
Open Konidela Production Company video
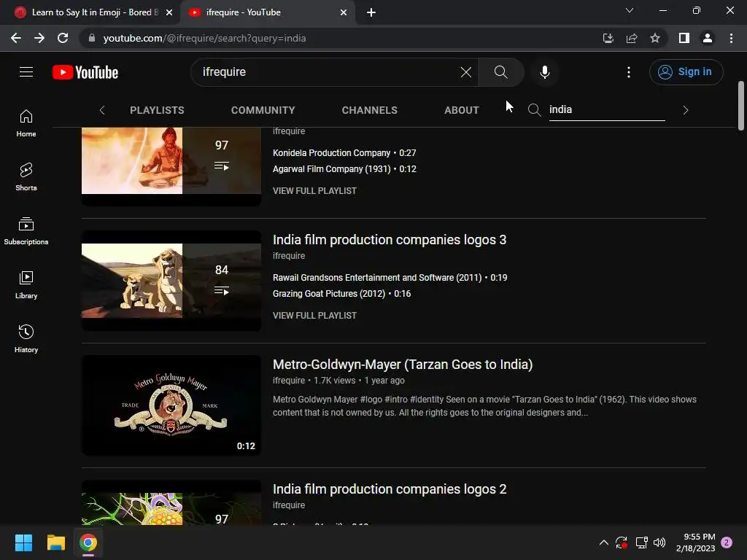point(344,153)
